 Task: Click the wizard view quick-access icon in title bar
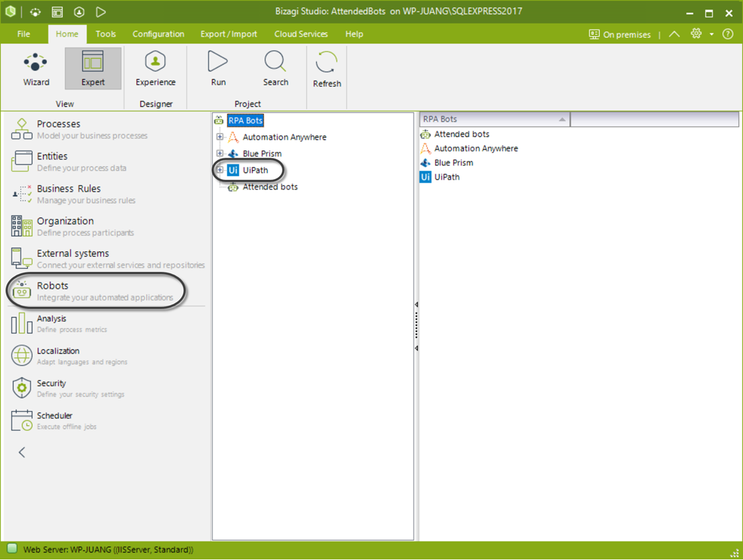(35, 12)
